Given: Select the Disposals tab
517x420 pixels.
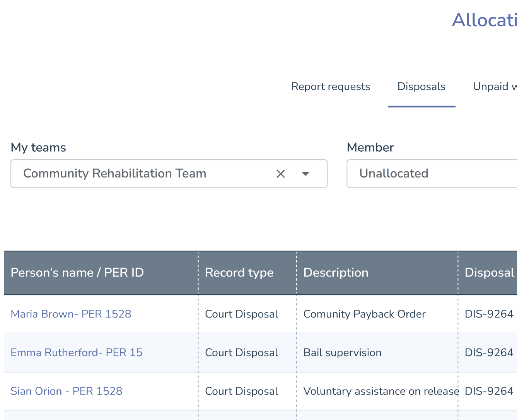Looking at the screenshot, I should [x=421, y=87].
